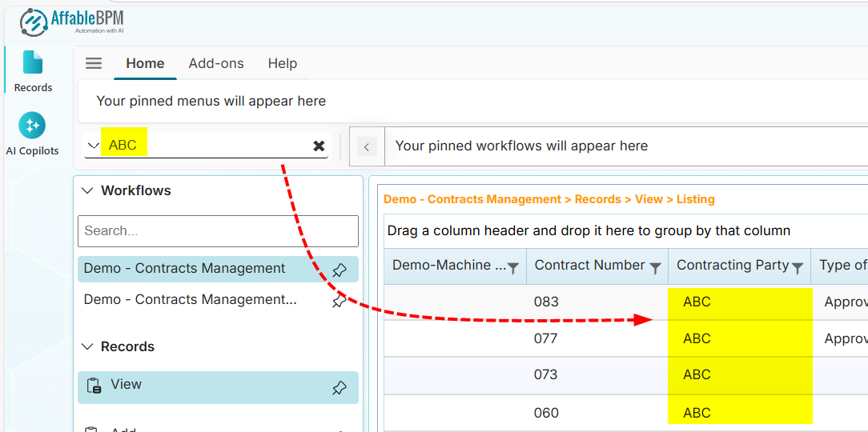Click the AffableBPM logo
This screenshot has width=868, height=432.
click(x=72, y=22)
